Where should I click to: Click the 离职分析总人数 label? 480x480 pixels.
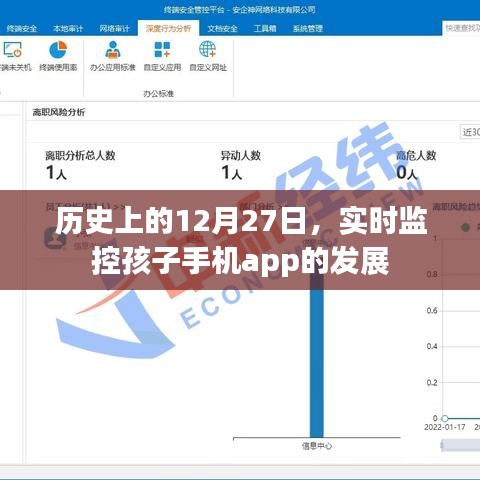click(80, 155)
